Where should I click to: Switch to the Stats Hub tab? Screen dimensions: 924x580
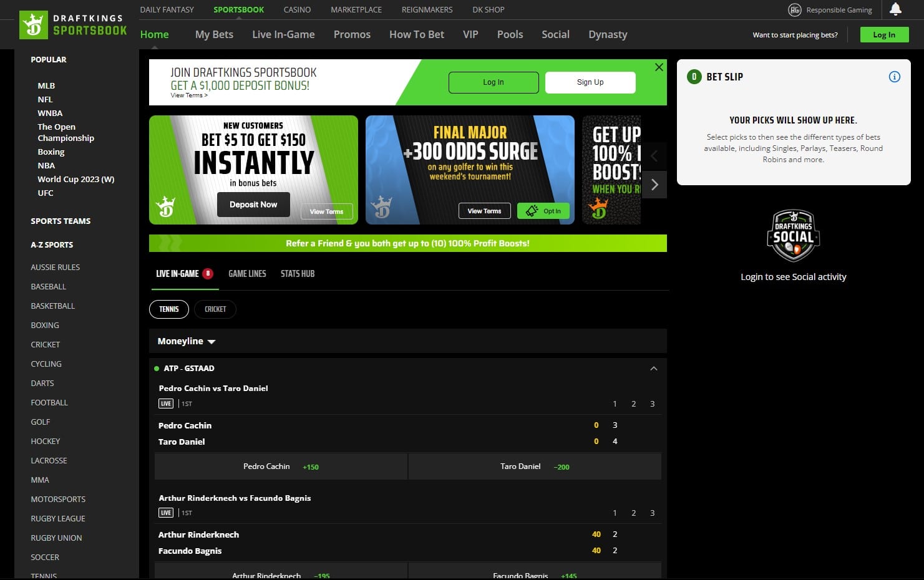pyautogui.click(x=298, y=274)
